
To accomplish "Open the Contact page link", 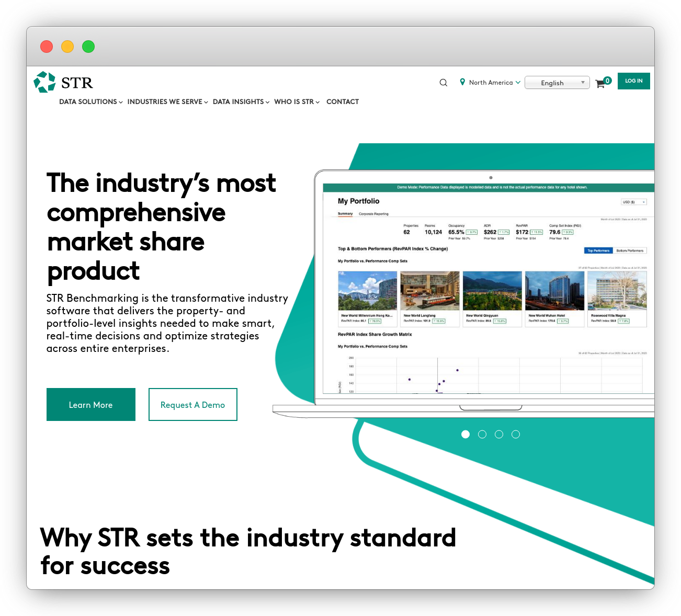I will click(343, 102).
